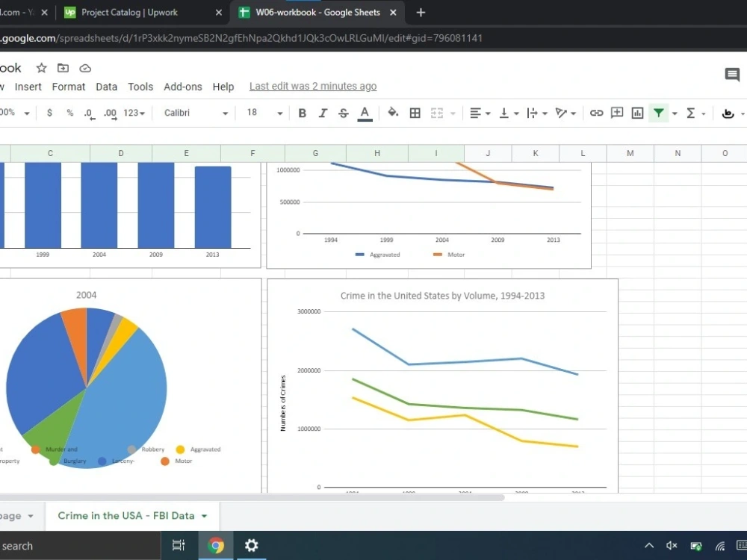Format as percent

pyautogui.click(x=70, y=113)
